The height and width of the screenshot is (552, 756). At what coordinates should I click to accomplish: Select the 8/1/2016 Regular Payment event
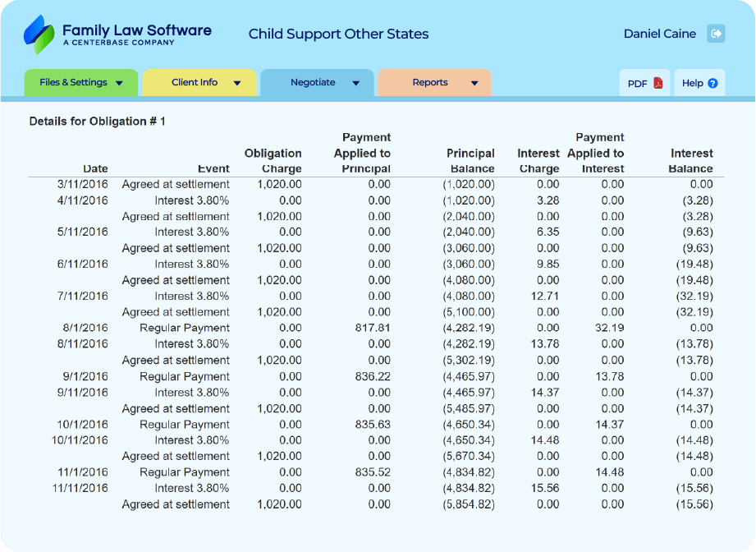(x=184, y=328)
